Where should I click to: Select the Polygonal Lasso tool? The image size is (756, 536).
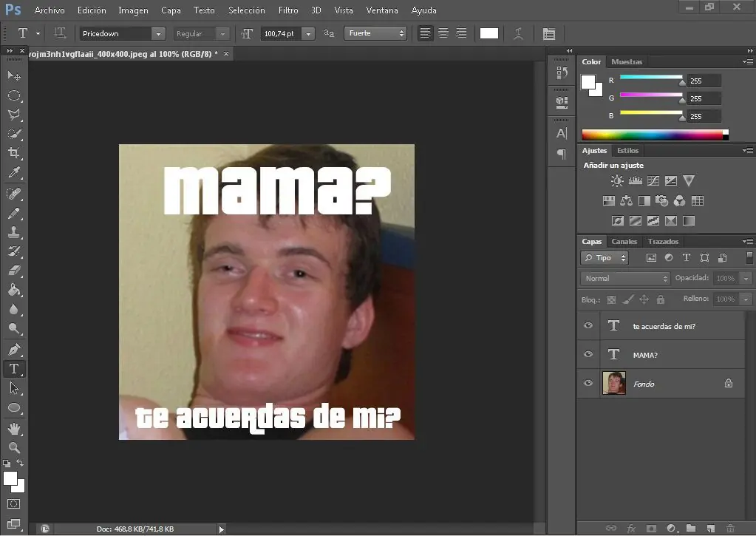(14, 115)
